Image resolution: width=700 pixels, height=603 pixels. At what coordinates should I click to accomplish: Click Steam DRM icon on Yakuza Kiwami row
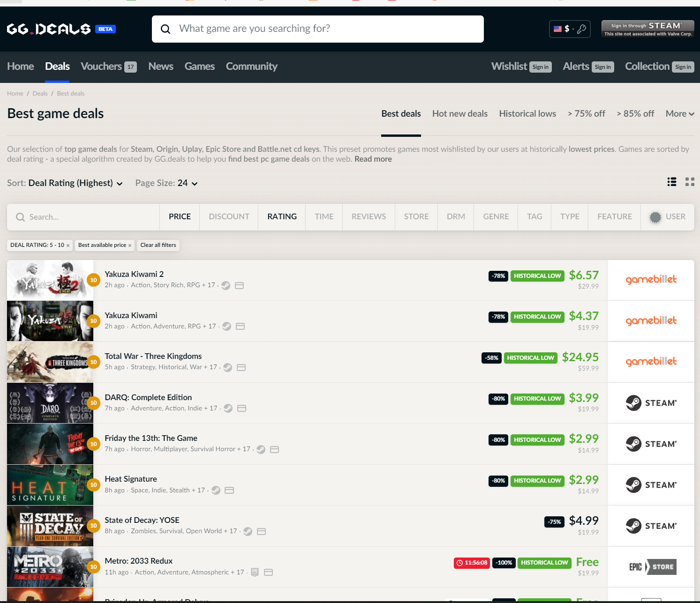pos(226,326)
